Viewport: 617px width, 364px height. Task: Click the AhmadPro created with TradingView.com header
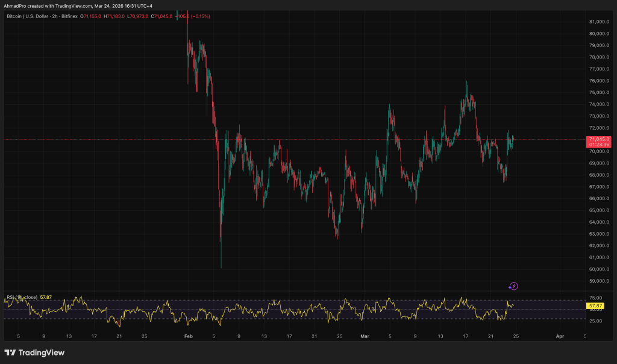point(78,6)
